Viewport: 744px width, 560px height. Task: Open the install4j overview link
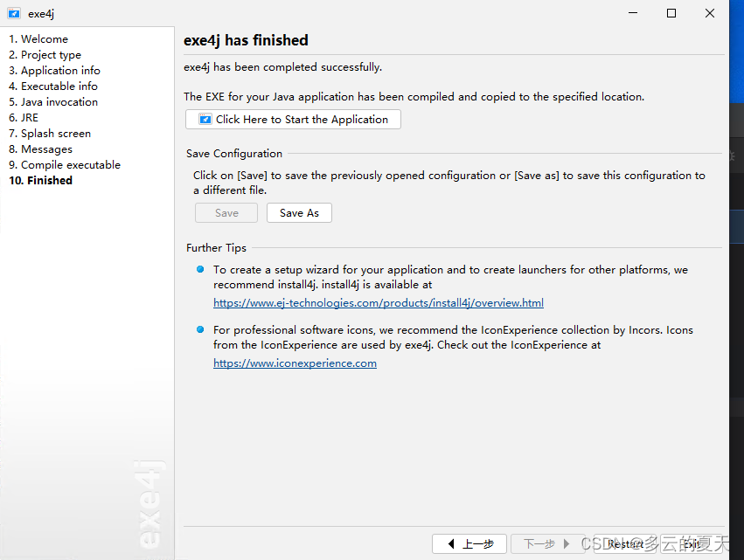tap(379, 303)
